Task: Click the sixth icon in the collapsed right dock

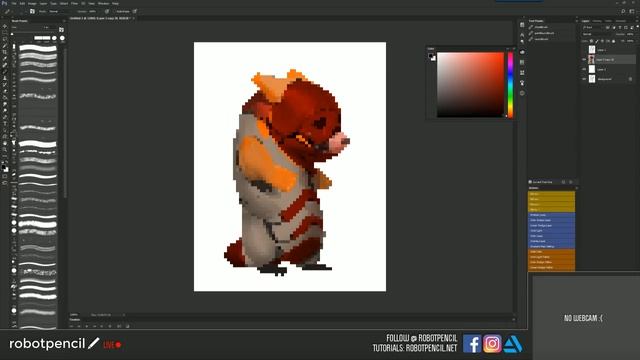Action: click(522, 73)
